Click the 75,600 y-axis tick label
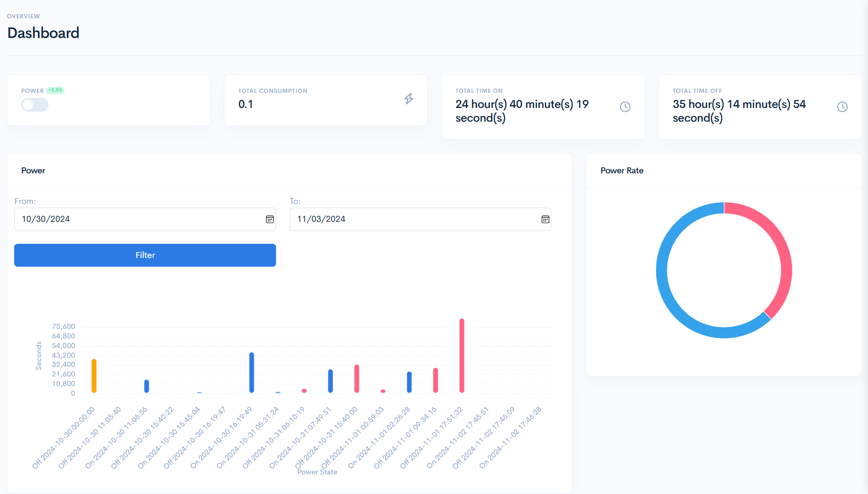The image size is (868, 494). 63,327
